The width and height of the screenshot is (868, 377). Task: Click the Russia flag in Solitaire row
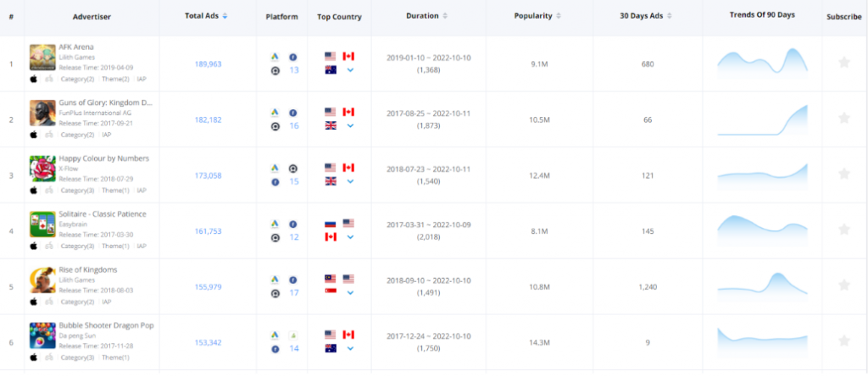point(331,224)
